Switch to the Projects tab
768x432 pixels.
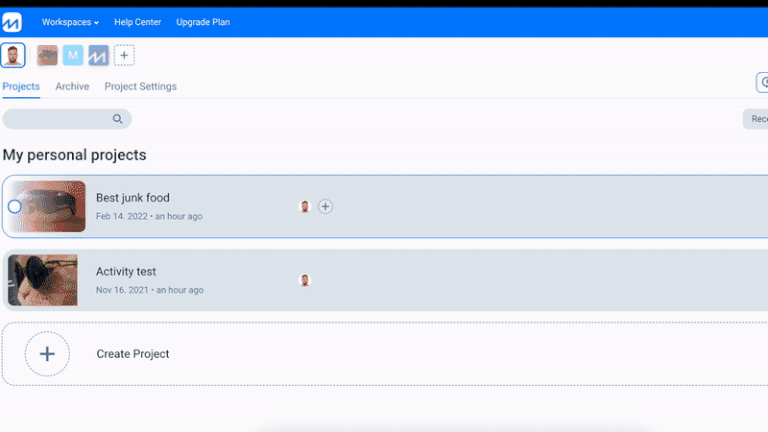pos(21,86)
